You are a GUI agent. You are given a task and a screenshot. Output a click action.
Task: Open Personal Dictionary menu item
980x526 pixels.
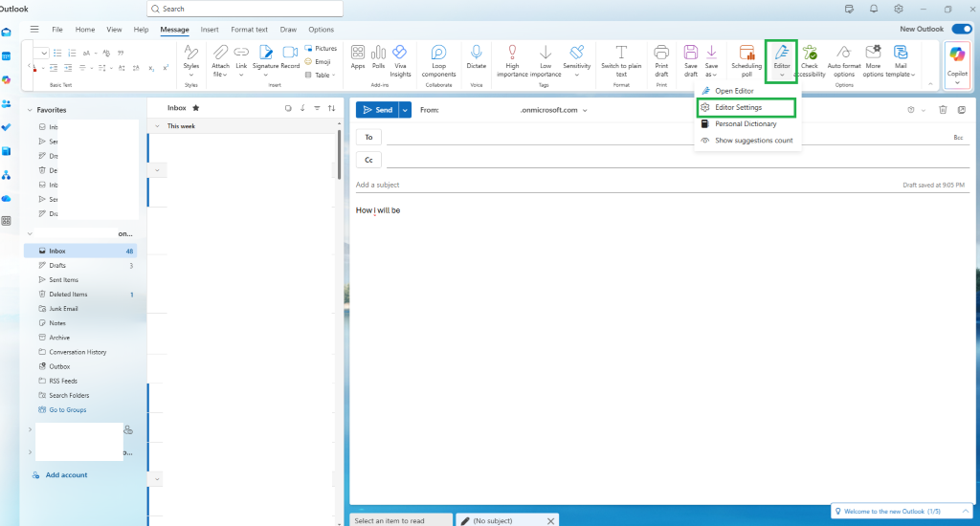tap(747, 123)
